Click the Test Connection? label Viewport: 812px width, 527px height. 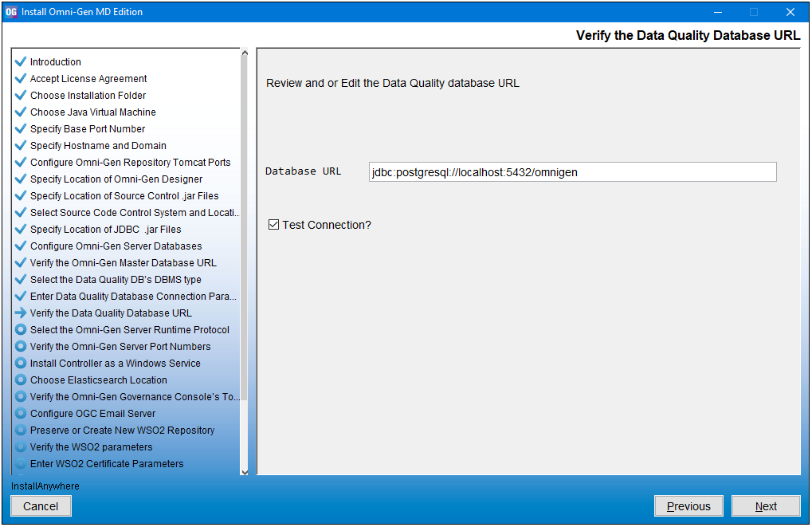[x=327, y=225]
